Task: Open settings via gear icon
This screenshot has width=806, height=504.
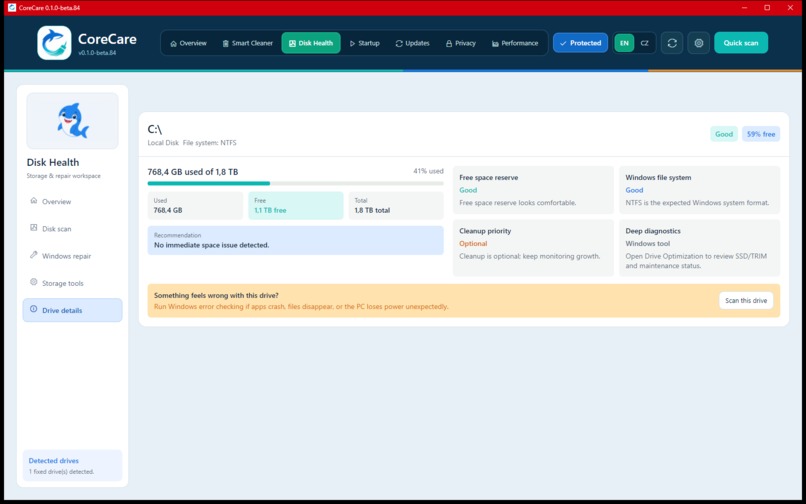Action: pos(699,43)
